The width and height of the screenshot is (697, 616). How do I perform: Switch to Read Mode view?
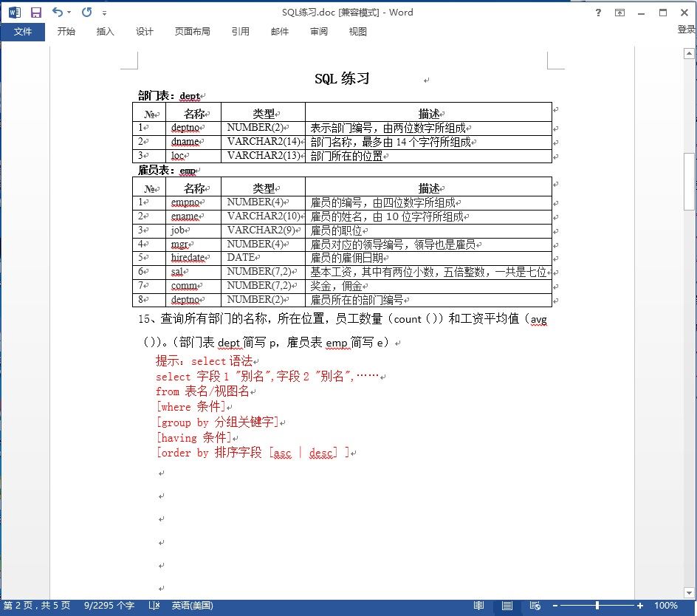click(x=478, y=606)
